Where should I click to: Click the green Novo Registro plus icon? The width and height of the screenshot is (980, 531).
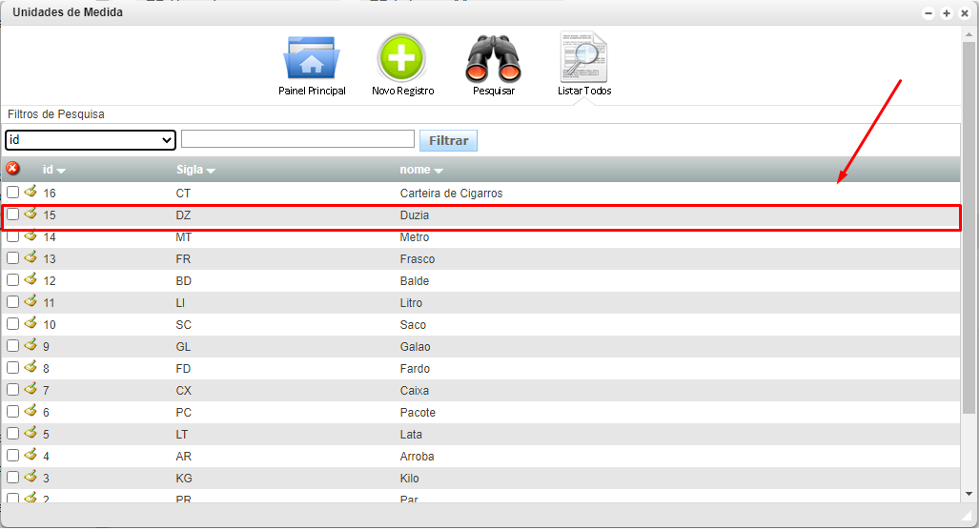pos(401,59)
